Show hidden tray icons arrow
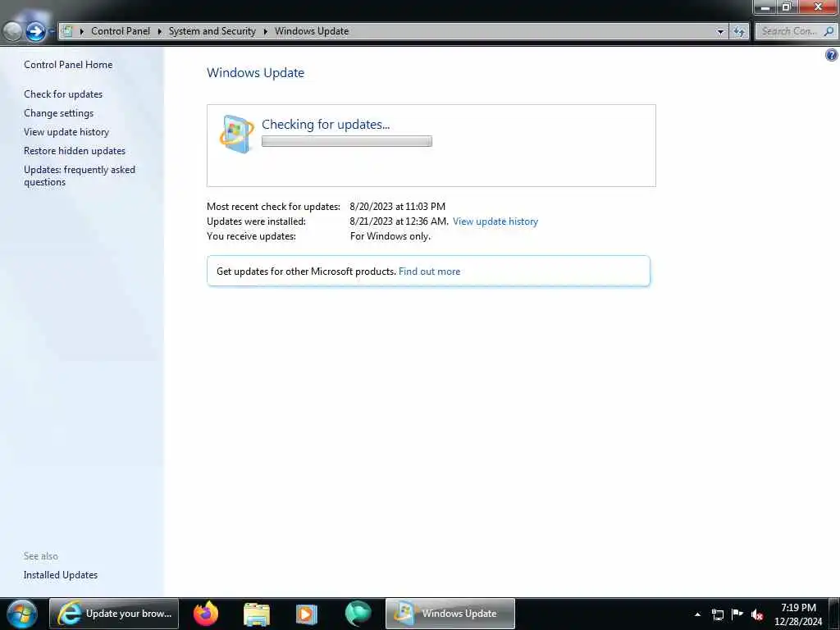Screen dimensions: 840x630 click(x=697, y=614)
